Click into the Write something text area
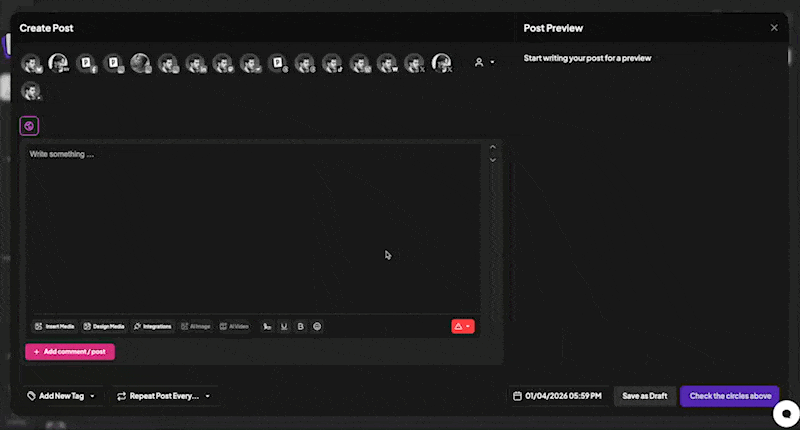Screen dimensions: 800x430 (x=250, y=220)
